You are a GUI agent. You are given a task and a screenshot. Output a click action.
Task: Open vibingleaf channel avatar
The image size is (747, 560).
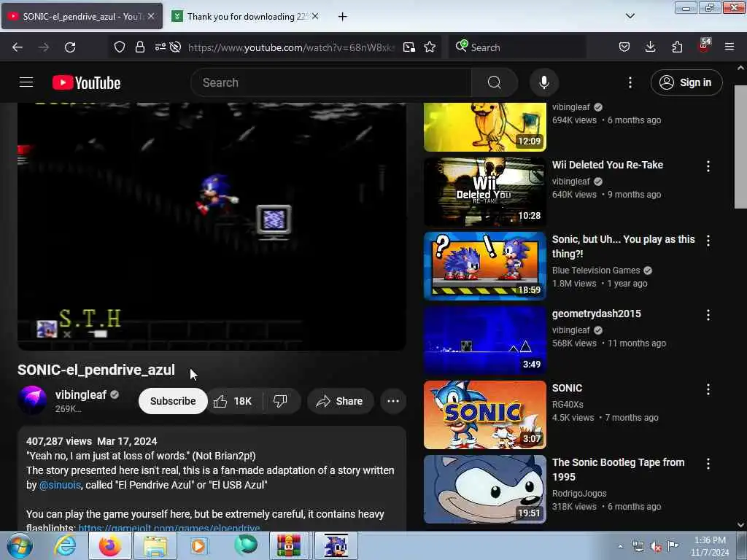pyautogui.click(x=32, y=400)
